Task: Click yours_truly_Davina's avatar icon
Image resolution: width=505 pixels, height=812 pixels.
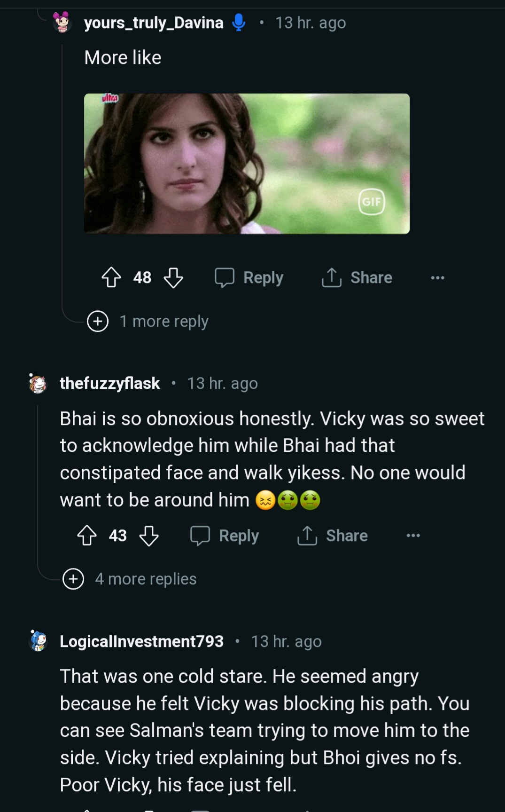Action: click(62, 22)
